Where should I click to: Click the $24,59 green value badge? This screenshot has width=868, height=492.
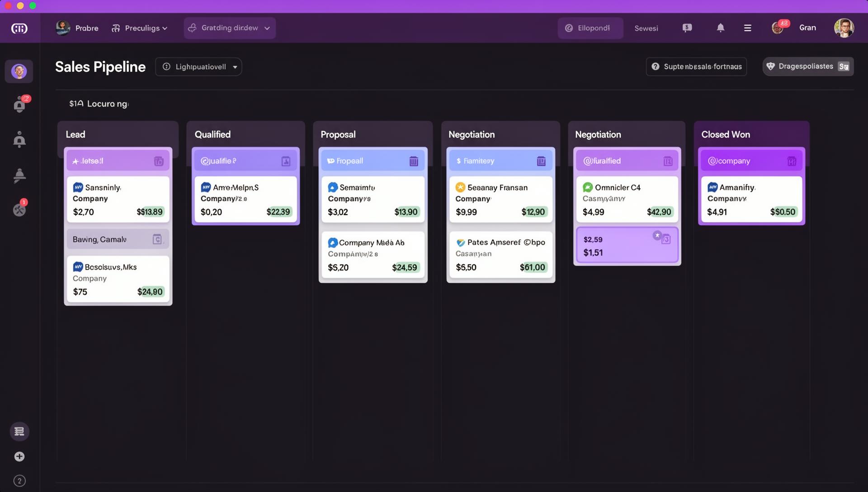pos(405,267)
